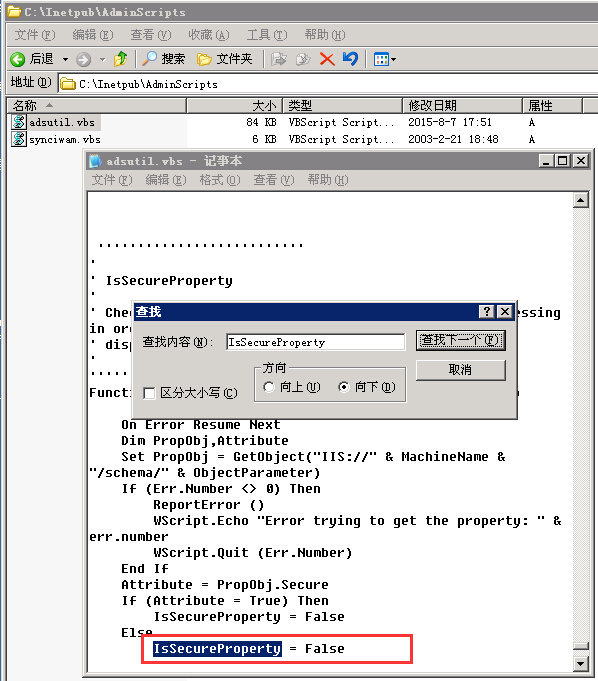Select the adsutil.vbs script file icon
The width and height of the screenshot is (598, 681).
point(19,122)
